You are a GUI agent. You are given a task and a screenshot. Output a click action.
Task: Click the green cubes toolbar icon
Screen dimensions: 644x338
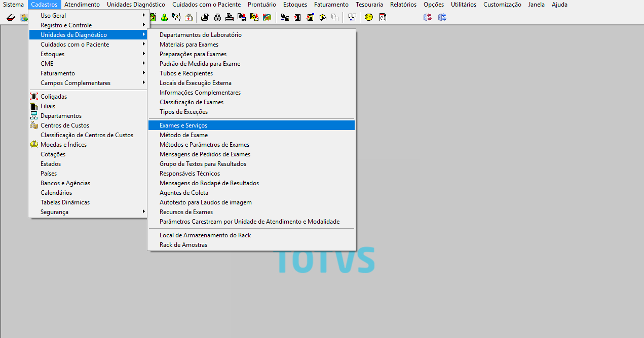164,17
